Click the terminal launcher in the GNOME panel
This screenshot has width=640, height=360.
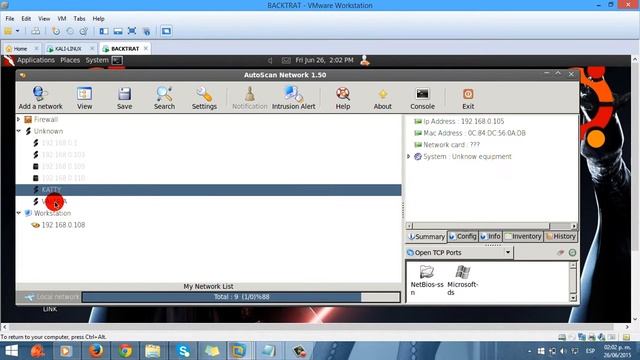point(117,60)
